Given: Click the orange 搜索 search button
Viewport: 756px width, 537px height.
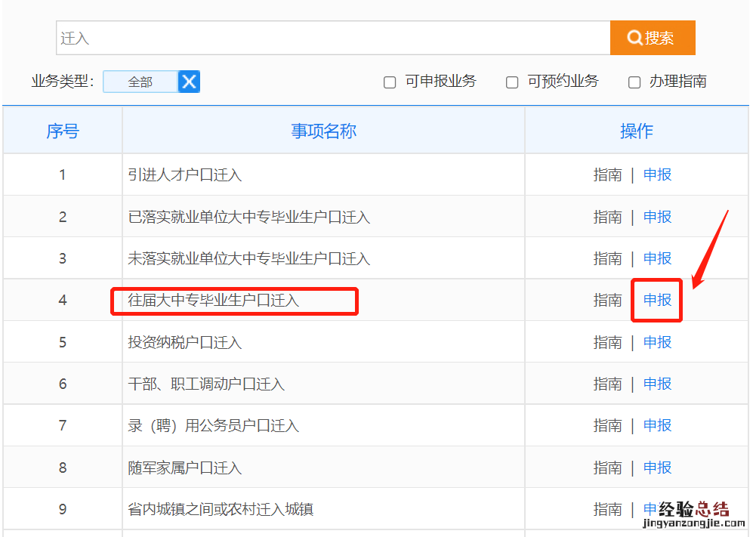Looking at the screenshot, I should coord(652,38).
